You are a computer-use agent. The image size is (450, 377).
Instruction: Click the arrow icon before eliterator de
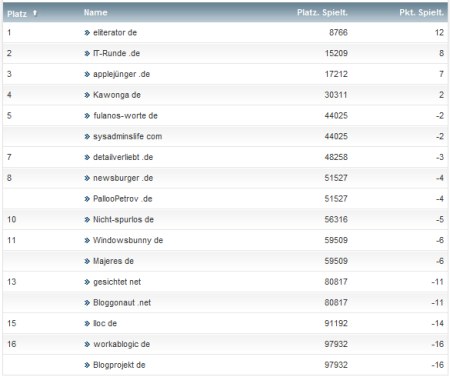[x=87, y=33]
